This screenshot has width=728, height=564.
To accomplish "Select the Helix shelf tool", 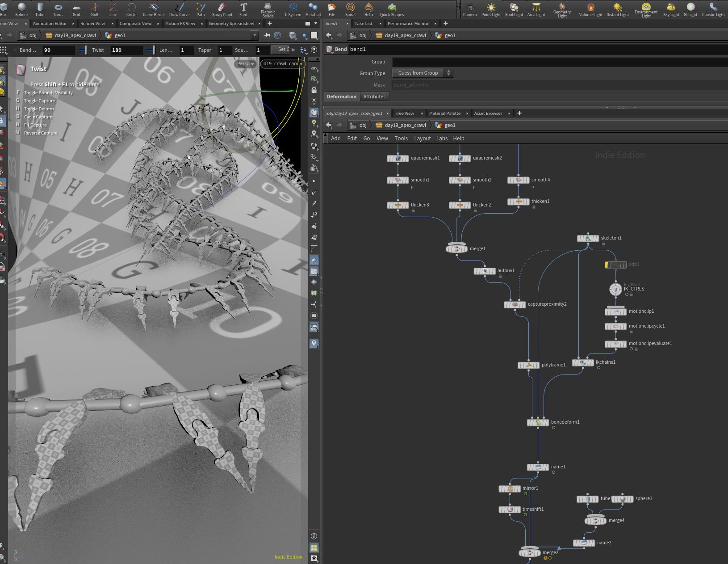I will point(368,9).
